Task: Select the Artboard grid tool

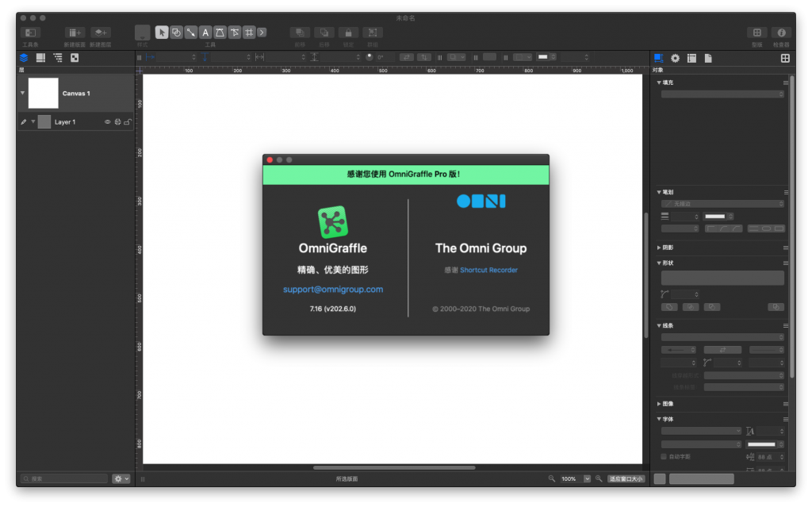Action: coord(249,33)
